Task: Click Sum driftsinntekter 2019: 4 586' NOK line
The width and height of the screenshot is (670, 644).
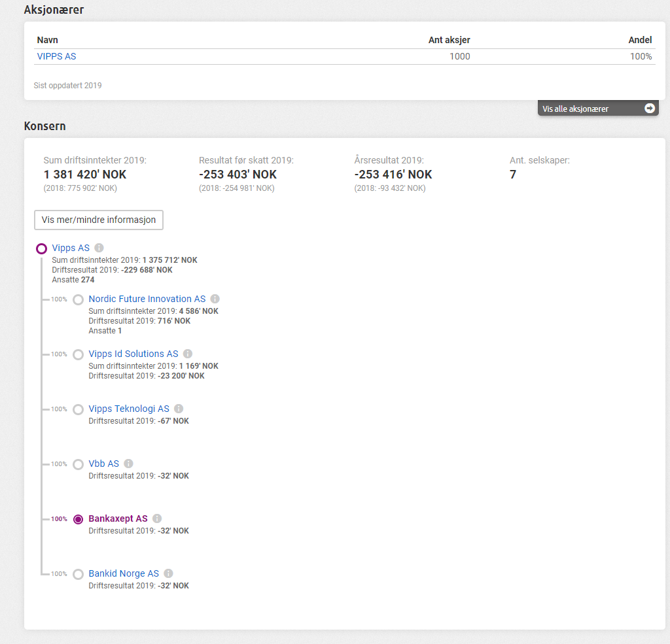Action: 153,311
